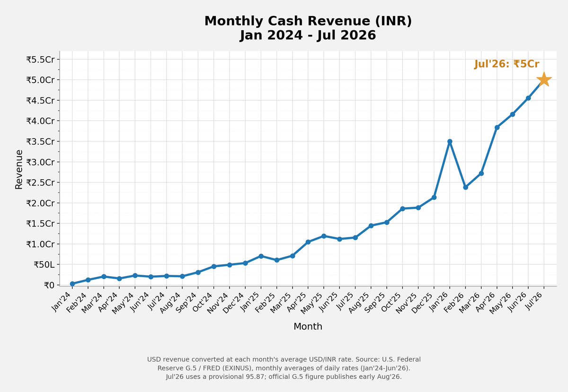
Task: Click the subtitle "Jan 2024 - Jul 2026"
Action: pyautogui.click(x=308, y=35)
